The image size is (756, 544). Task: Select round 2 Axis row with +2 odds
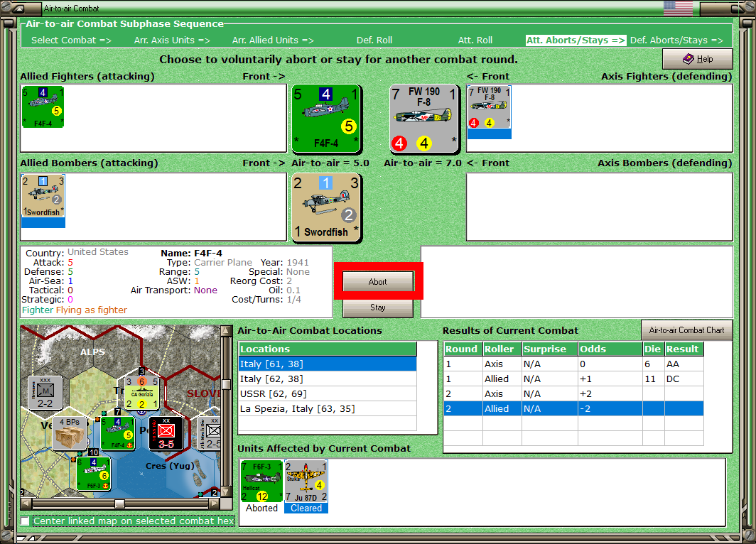tap(573, 393)
